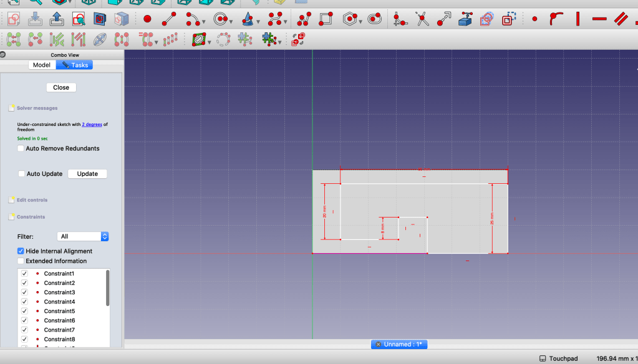Apply the Horizontal constraint tool
The height and width of the screenshot is (364, 638).
click(x=599, y=19)
